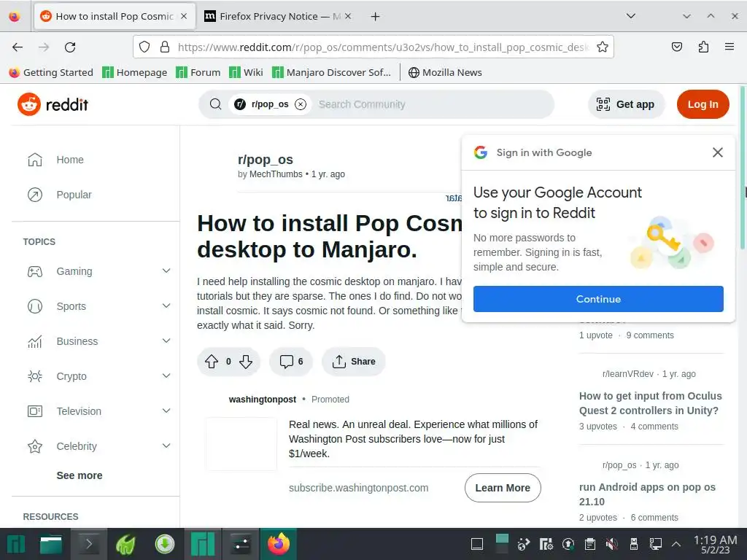Open Mozilla News bookmark
The image size is (747, 560).
pyautogui.click(x=446, y=72)
